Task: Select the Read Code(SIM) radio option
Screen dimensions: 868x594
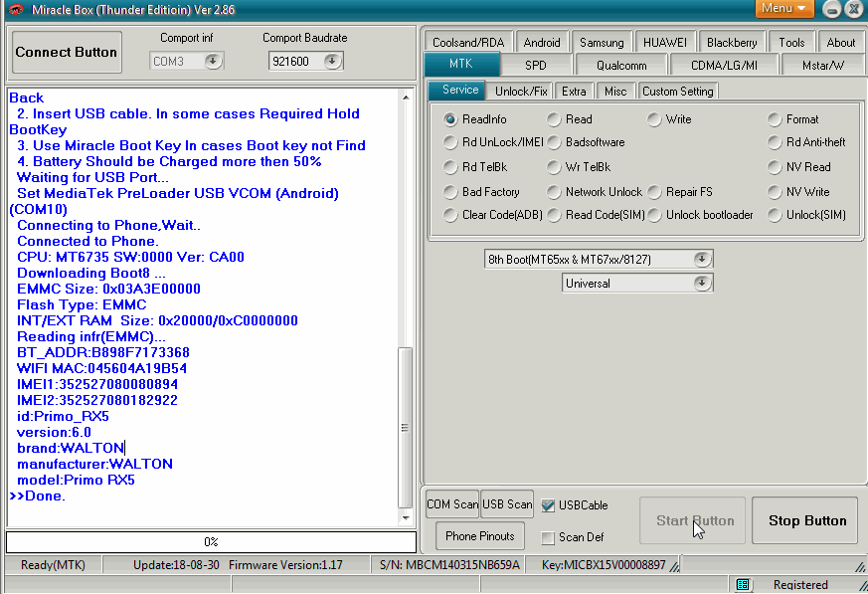Action: 554,215
